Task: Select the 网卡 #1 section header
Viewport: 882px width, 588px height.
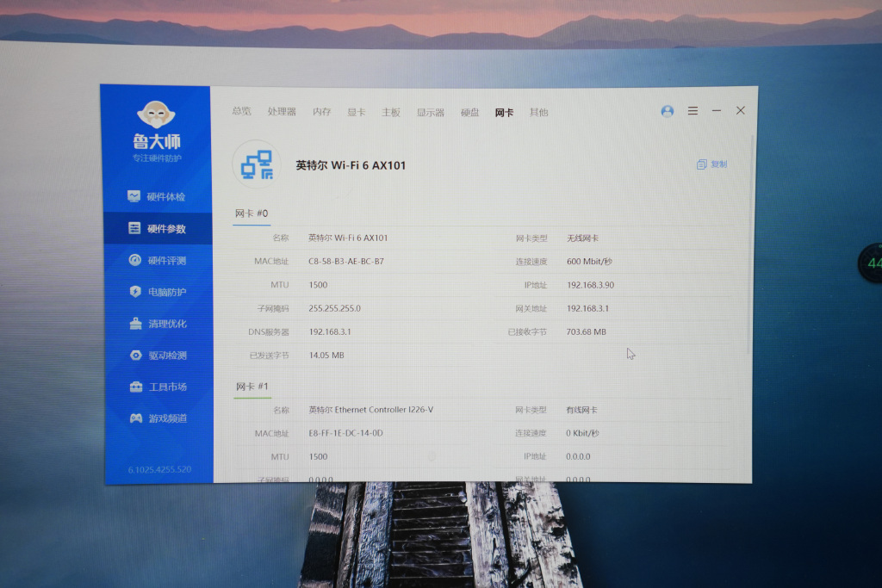Action: pos(252,387)
